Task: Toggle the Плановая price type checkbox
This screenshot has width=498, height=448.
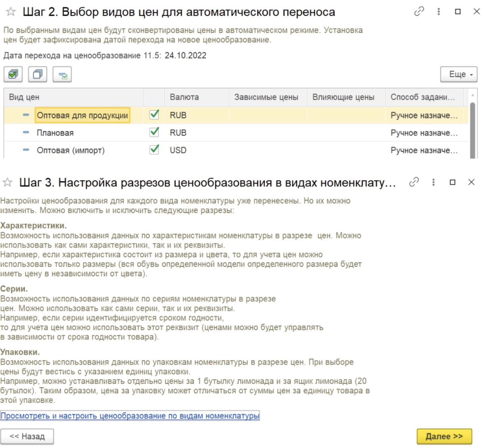Action: pos(154,132)
